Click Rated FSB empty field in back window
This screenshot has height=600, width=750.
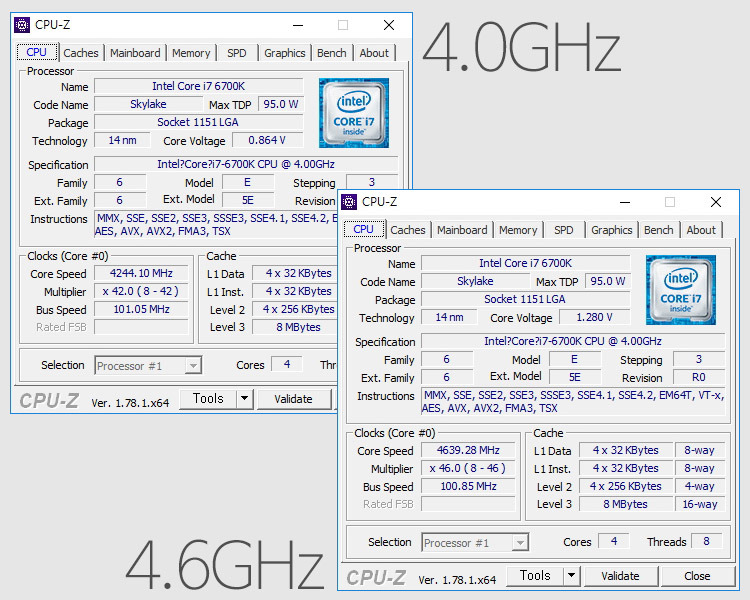tap(141, 327)
